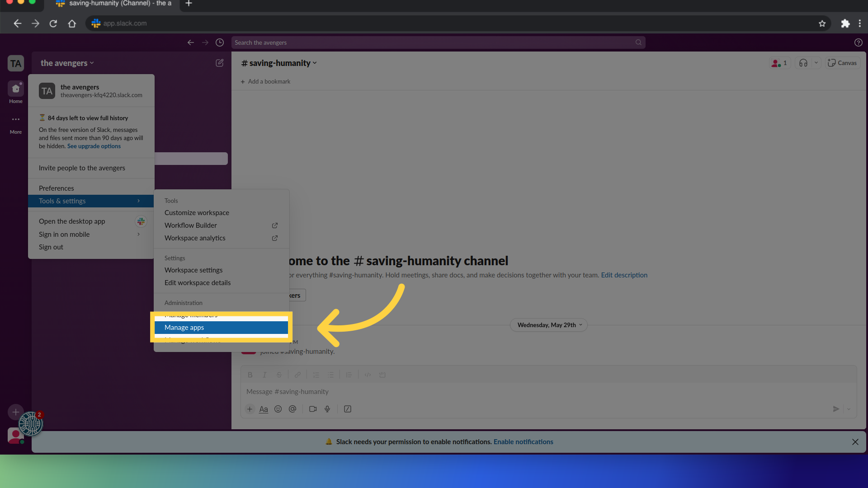Toggle text formatting Aa button
This screenshot has width=868, height=488.
coord(264,409)
